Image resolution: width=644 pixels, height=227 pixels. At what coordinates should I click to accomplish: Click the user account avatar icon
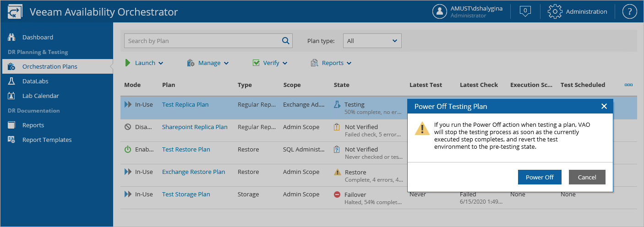(x=440, y=11)
